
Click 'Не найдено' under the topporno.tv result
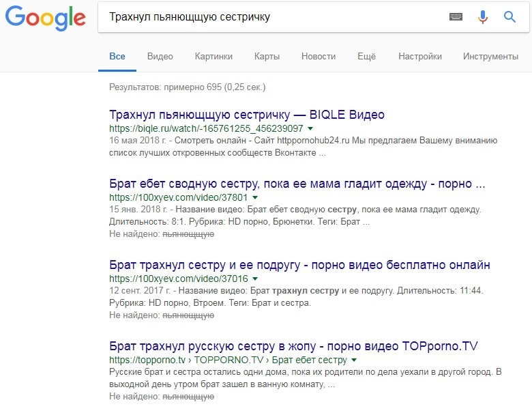(x=162, y=397)
